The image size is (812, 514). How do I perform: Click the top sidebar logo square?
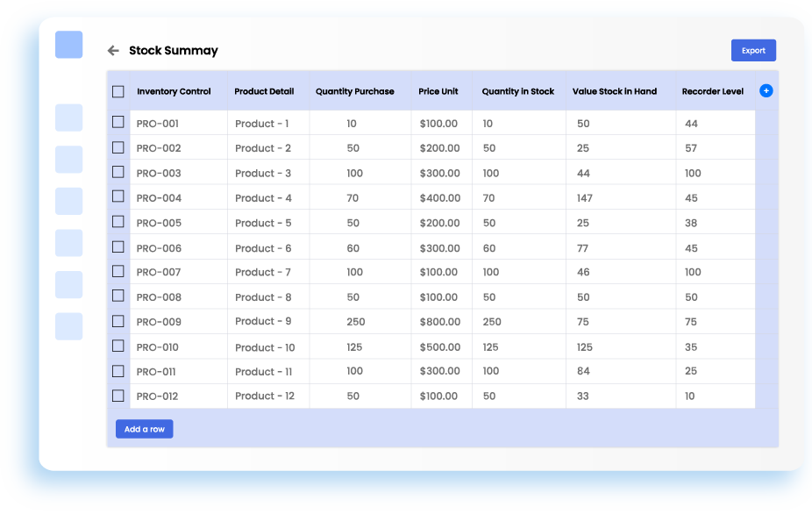[x=68, y=45]
